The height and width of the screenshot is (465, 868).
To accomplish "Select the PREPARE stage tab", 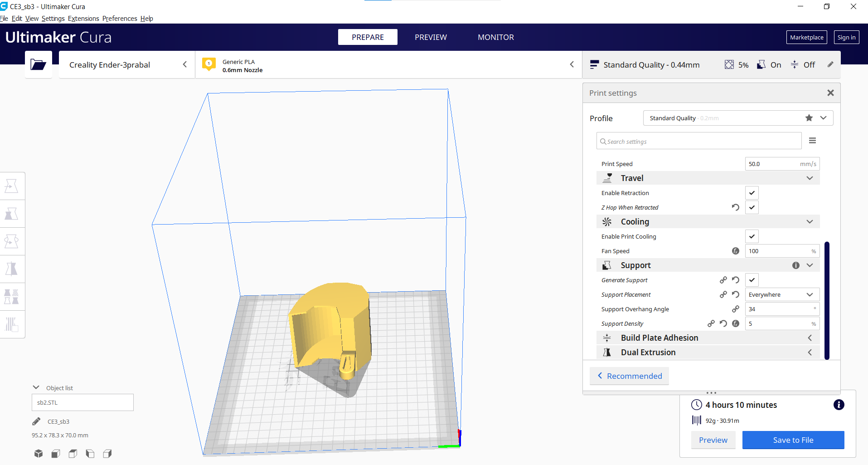I will [368, 37].
